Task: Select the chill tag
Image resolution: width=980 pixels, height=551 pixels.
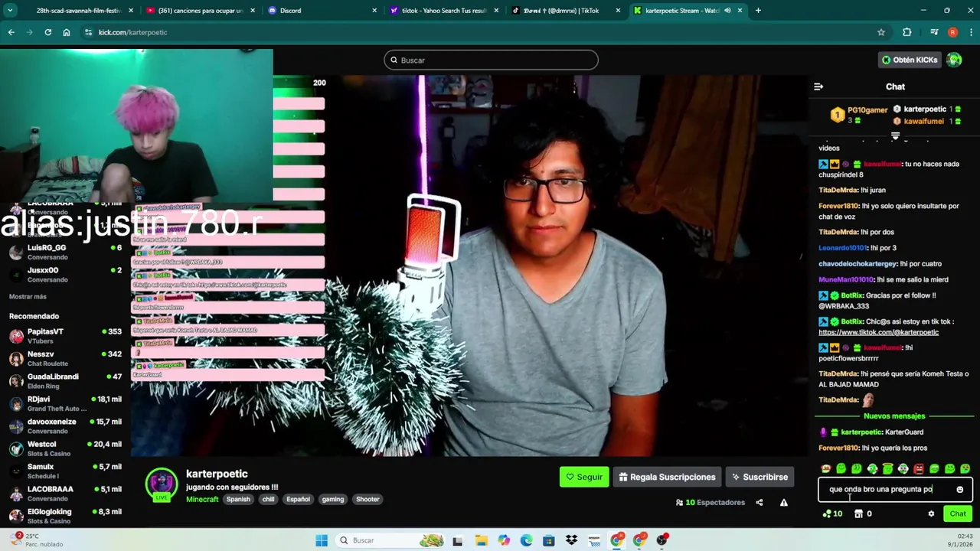Action: (268, 499)
